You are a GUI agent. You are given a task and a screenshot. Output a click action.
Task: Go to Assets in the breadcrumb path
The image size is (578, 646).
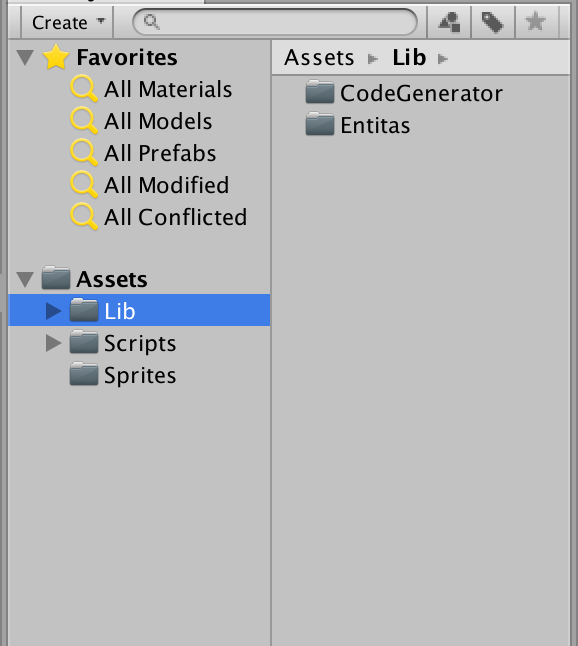coord(319,57)
